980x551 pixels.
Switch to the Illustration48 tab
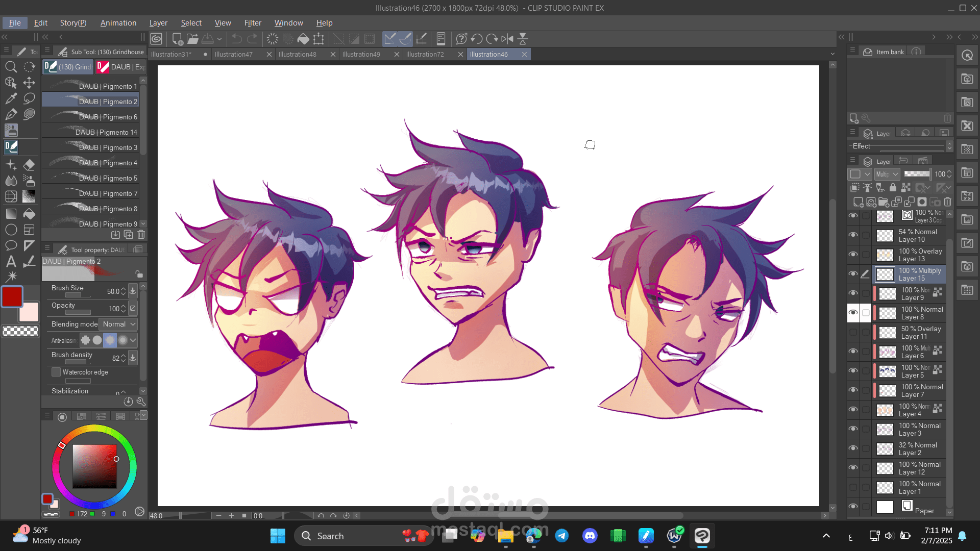click(x=298, y=55)
